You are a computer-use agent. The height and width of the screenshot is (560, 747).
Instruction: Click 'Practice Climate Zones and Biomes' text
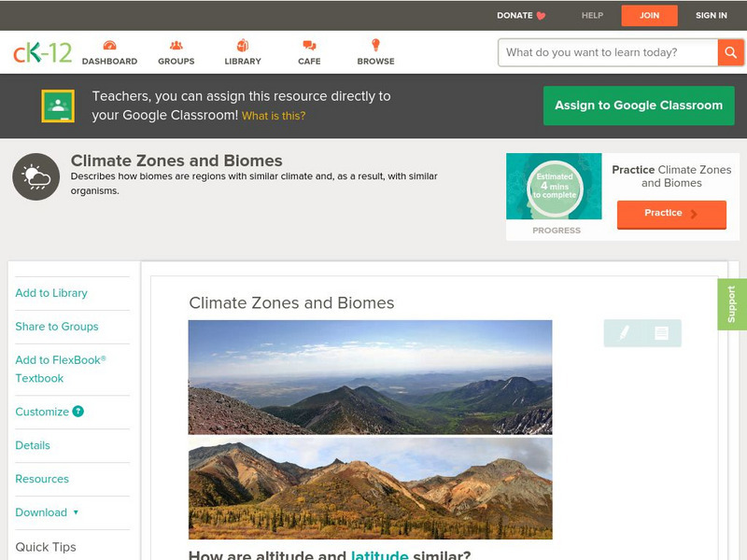point(671,176)
